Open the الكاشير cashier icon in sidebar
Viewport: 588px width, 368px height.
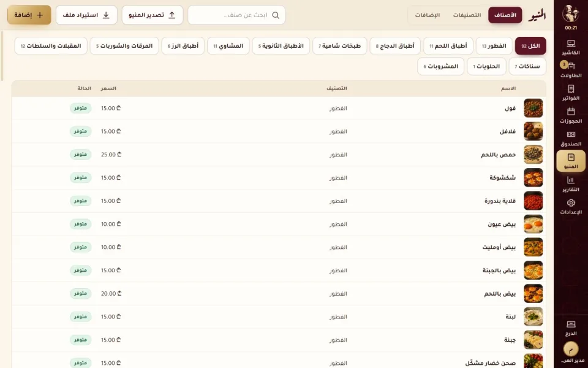(x=571, y=47)
